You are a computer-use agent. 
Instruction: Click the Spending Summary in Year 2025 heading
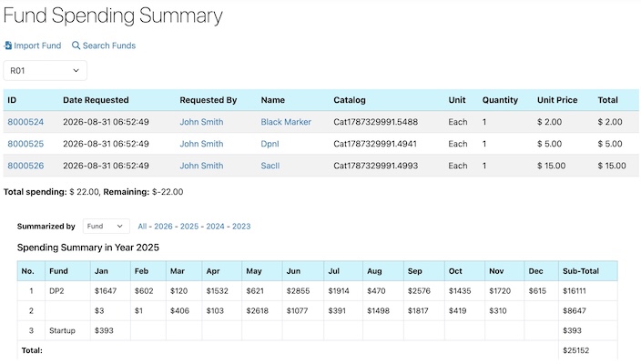coord(88,248)
